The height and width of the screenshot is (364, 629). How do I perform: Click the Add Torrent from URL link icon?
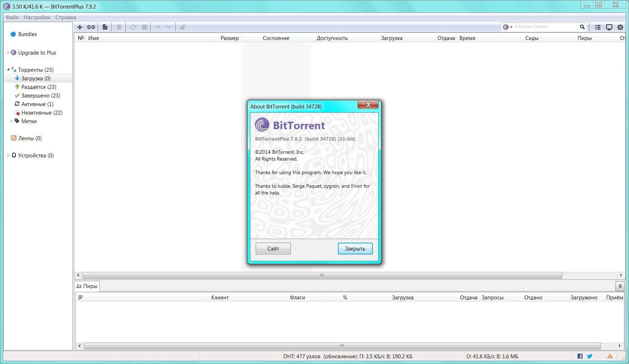(x=91, y=27)
